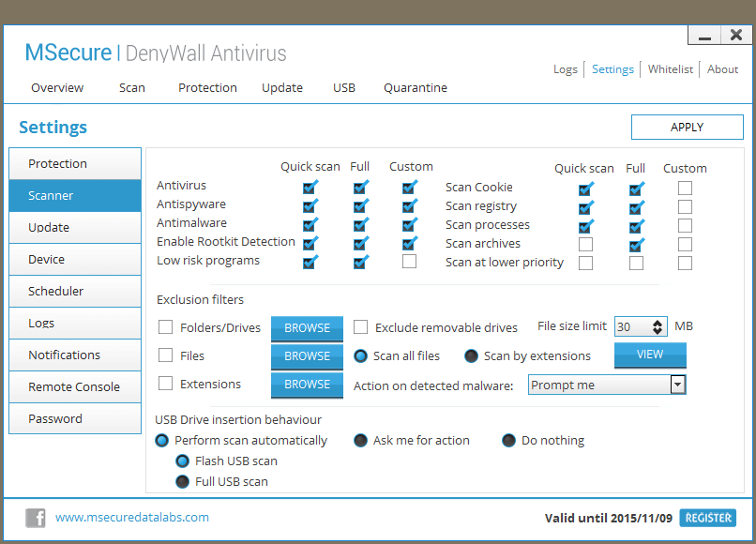Browse for Extensions exclusions

pos(307,385)
